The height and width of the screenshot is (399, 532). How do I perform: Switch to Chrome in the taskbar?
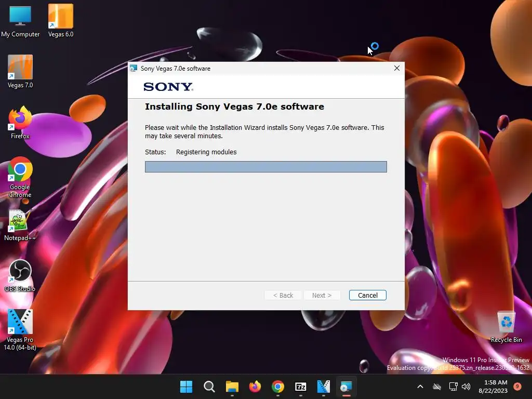(x=278, y=387)
